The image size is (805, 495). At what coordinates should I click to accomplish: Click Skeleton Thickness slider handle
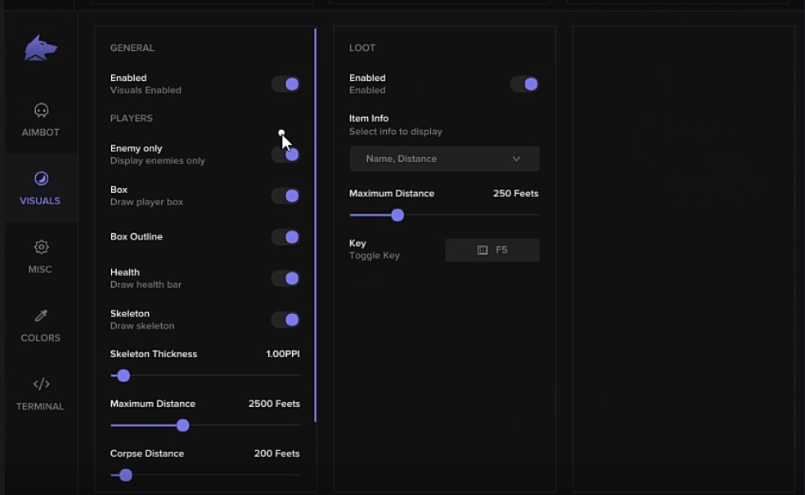coord(123,376)
